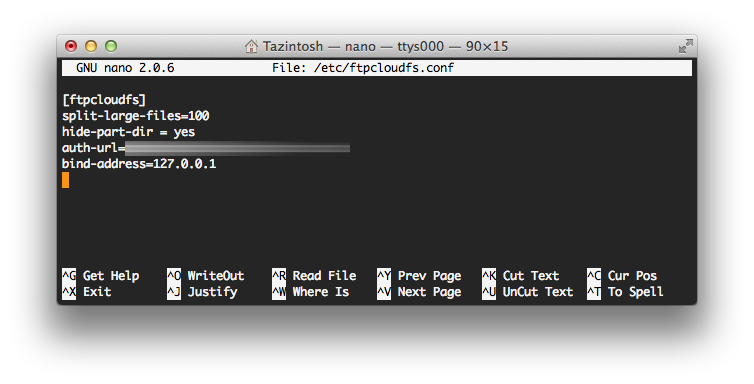Click the ^X Exit shortcut
Screen dimensions: 754x384
click(87, 292)
